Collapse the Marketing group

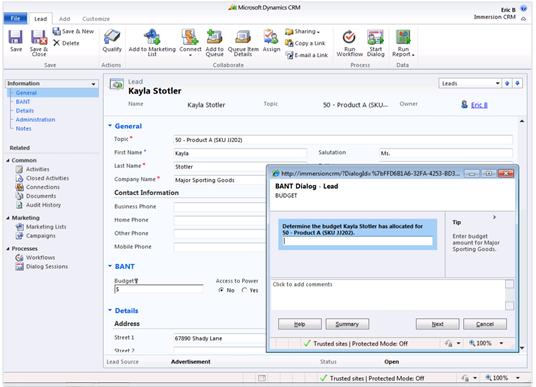pos(8,218)
